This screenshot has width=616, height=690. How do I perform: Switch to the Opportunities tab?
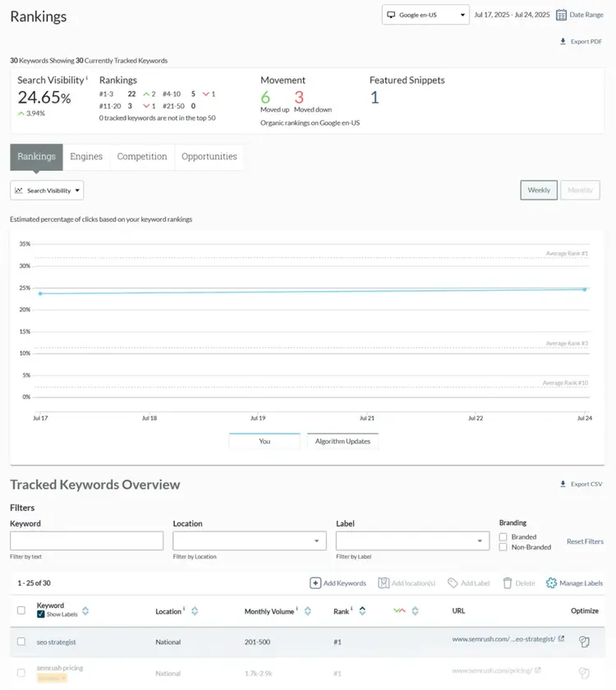tap(209, 157)
